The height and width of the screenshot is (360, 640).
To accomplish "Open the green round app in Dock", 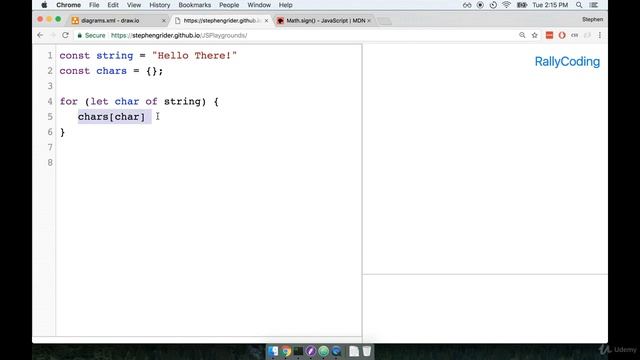I will (324, 351).
